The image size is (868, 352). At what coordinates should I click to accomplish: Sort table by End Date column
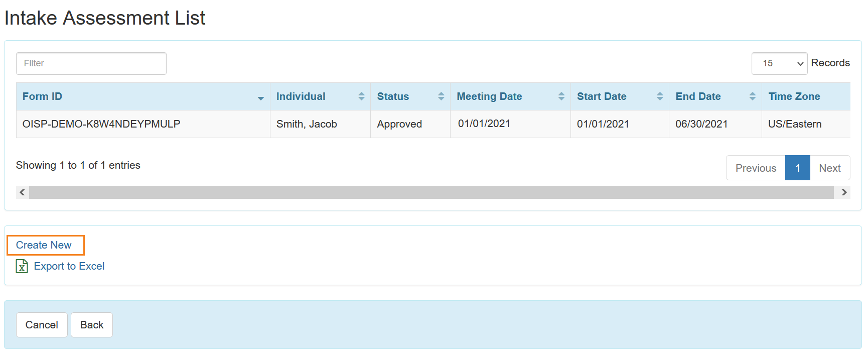click(x=752, y=96)
